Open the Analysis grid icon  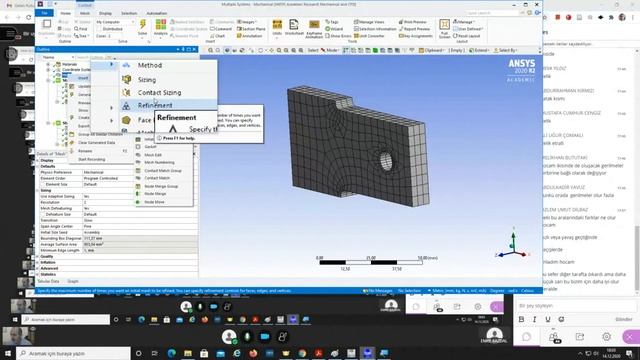coord(161,24)
